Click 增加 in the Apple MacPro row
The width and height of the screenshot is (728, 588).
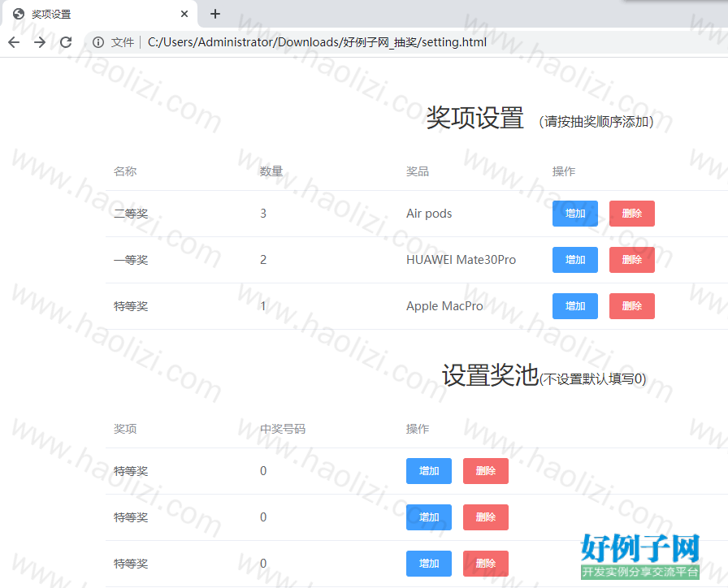[x=574, y=306]
